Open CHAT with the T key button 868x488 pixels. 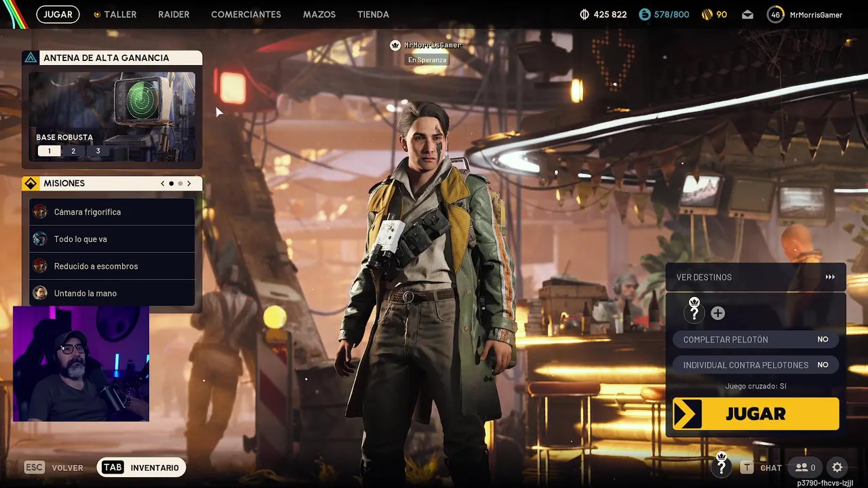[761, 468]
